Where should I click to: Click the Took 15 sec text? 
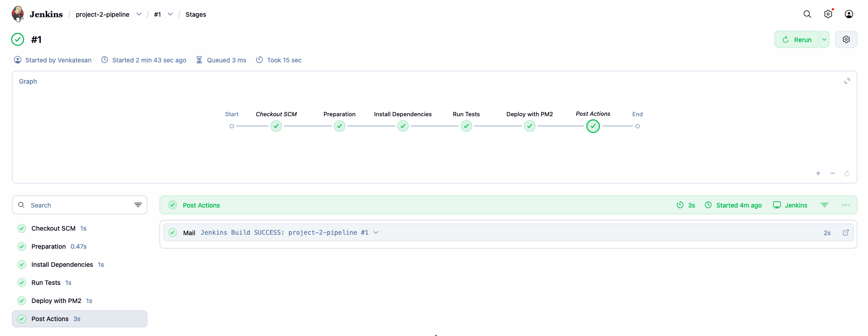pyautogui.click(x=284, y=60)
